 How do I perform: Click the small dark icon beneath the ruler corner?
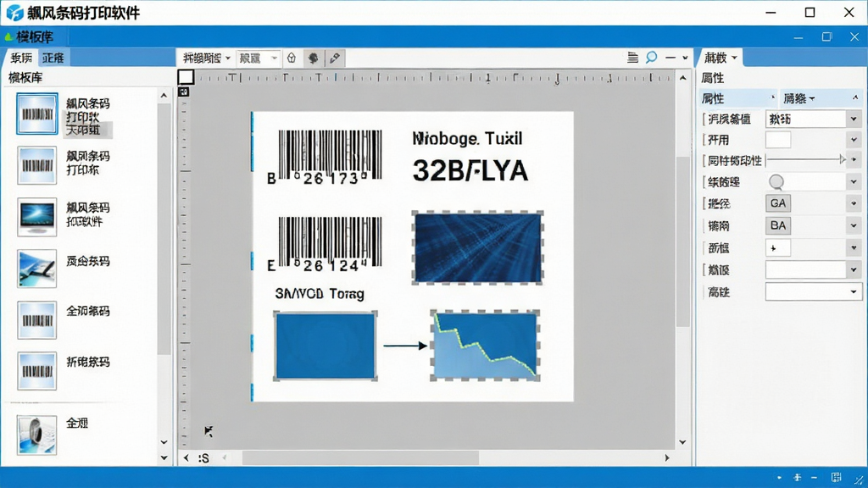point(184,91)
